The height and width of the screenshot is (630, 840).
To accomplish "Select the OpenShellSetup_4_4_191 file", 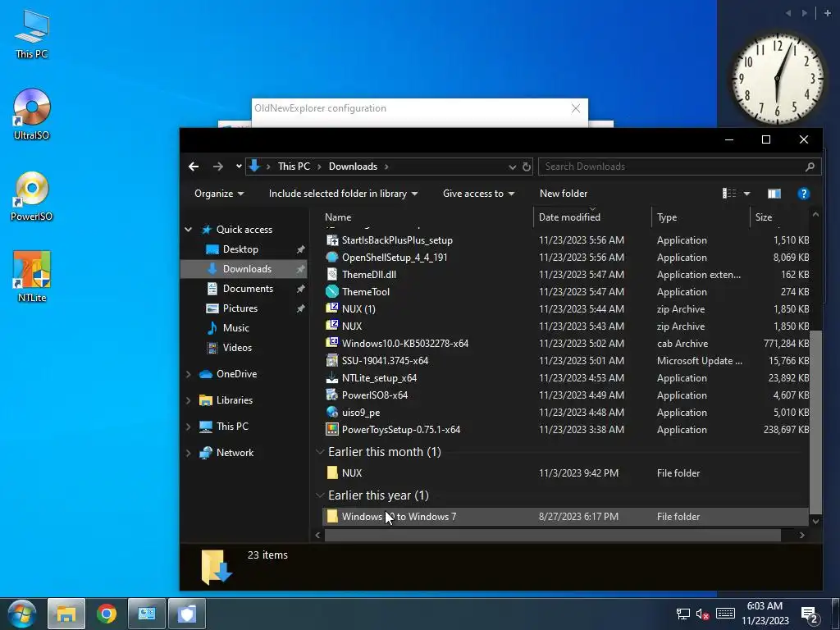I will click(395, 257).
